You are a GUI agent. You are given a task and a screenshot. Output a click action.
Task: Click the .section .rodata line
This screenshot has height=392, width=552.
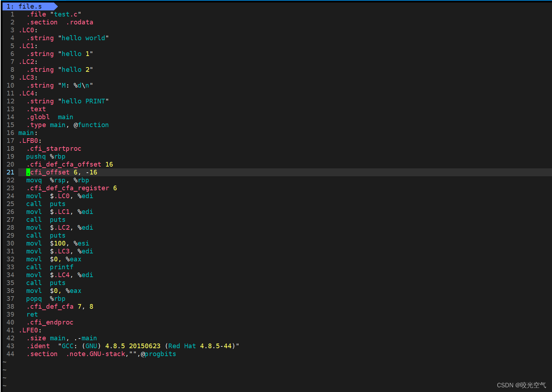tap(60, 22)
